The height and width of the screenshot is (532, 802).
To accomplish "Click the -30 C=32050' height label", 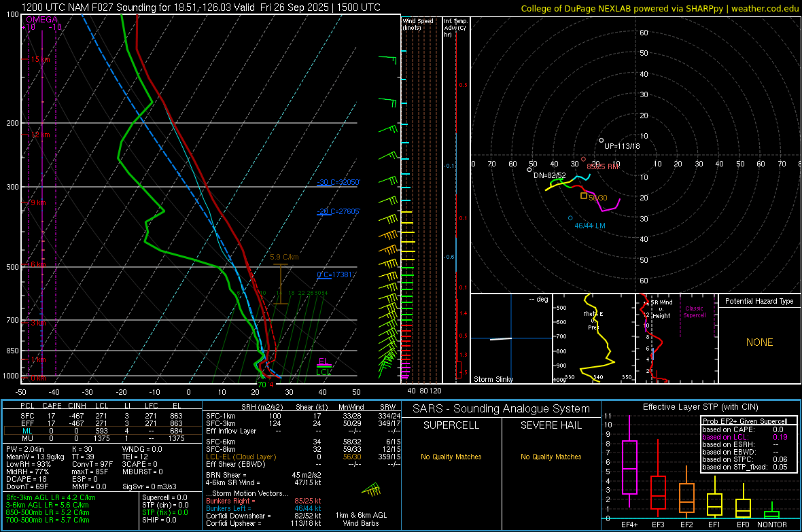I will coord(338,182).
